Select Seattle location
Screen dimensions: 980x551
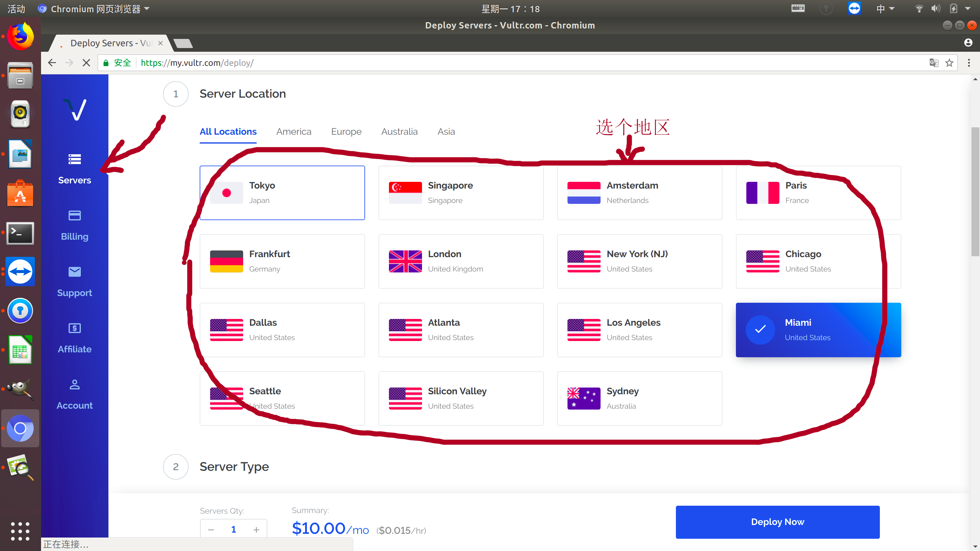pyautogui.click(x=282, y=399)
